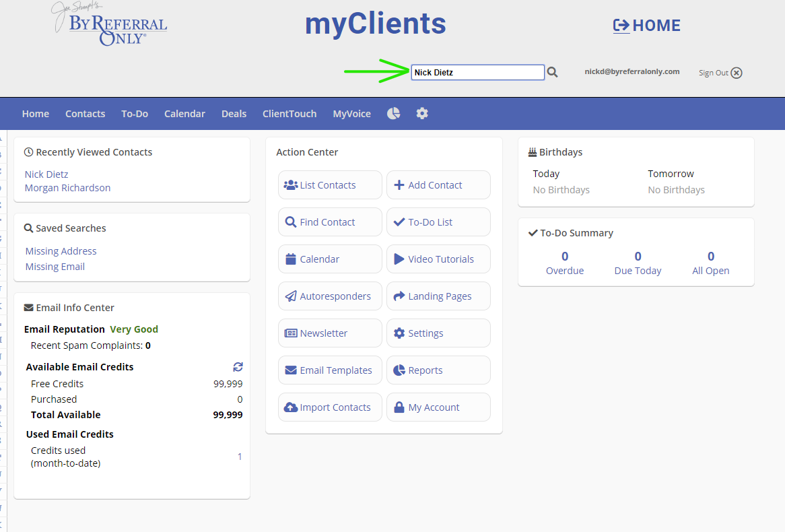Click the Sign Out circled X icon
Image resolution: width=785 pixels, height=532 pixels.
[x=737, y=73]
